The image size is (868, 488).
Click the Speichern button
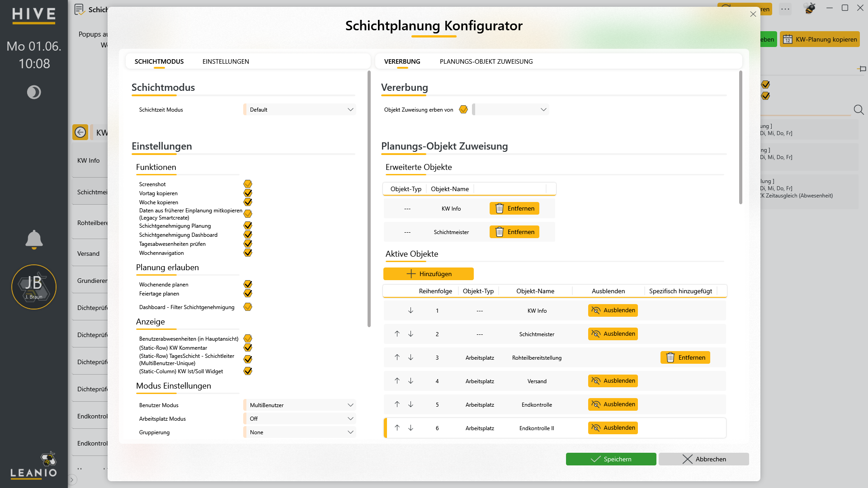pos(611,459)
